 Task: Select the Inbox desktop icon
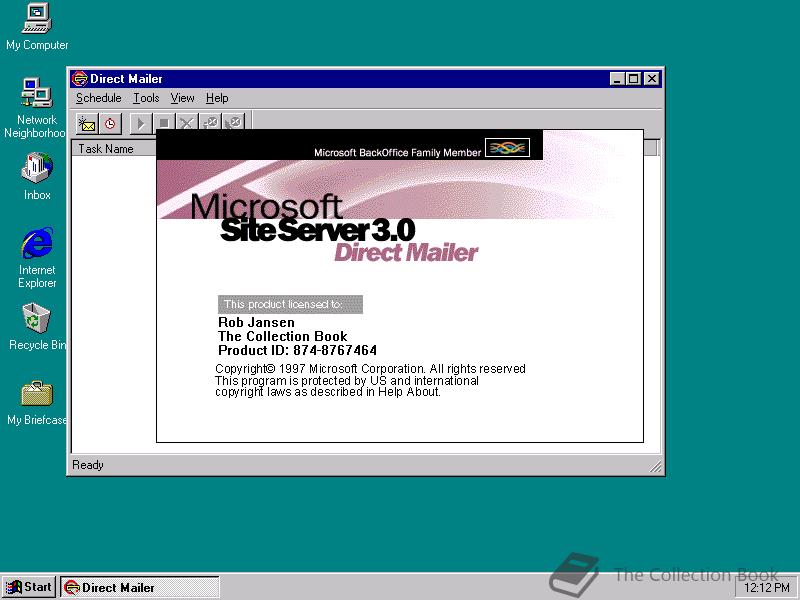pos(37,177)
